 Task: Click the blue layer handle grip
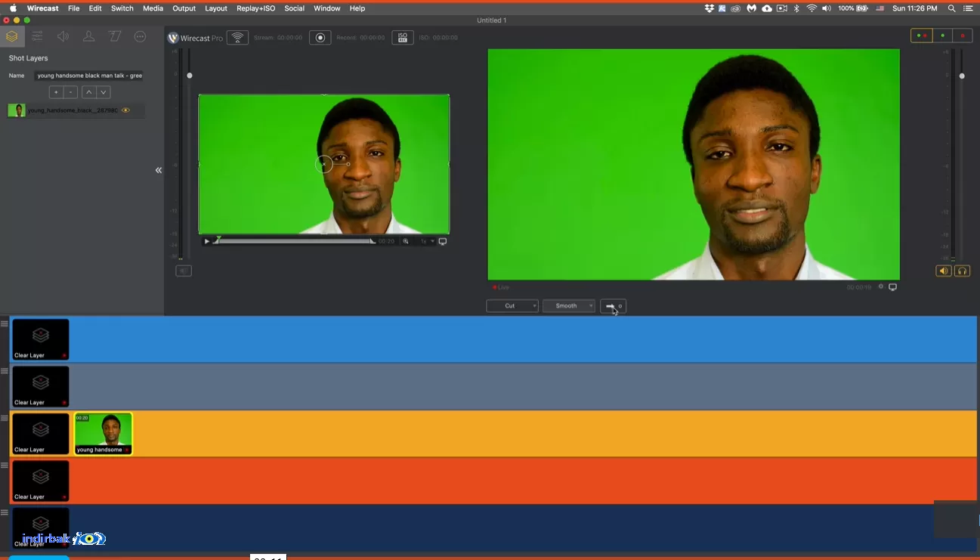tap(5, 323)
